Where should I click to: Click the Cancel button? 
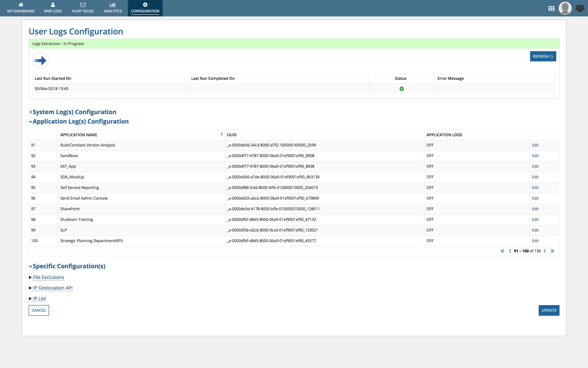coord(39,310)
